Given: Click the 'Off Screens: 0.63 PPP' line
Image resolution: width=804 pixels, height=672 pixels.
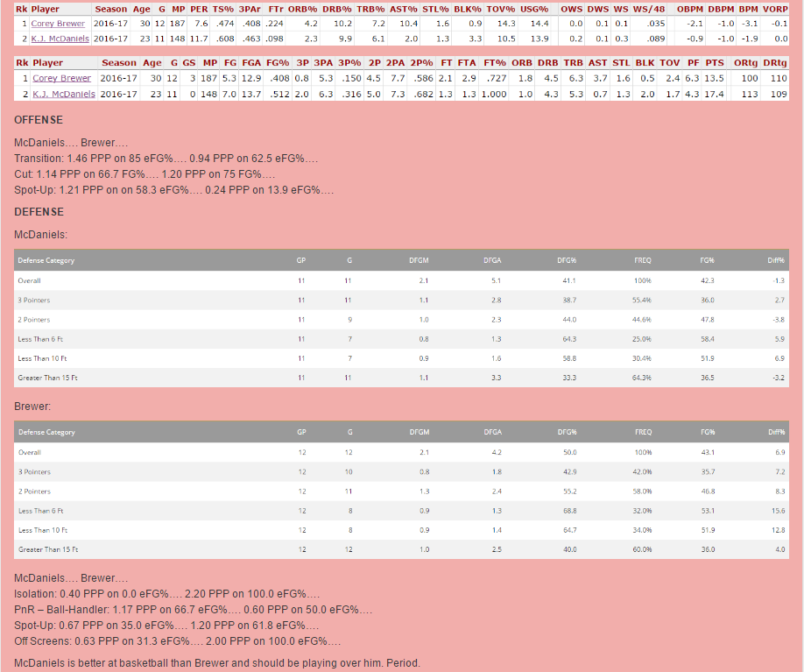Looking at the screenshot, I should pos(178,641).
